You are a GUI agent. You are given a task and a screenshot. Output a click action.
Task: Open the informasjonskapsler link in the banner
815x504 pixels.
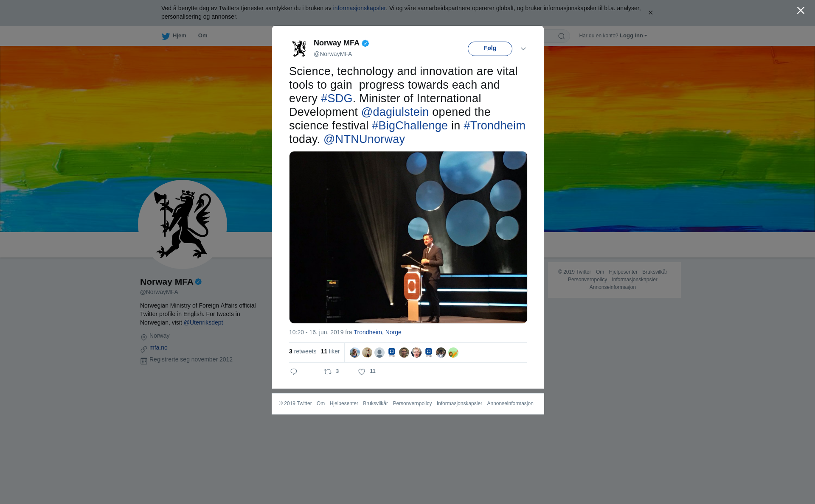[359, 8]
